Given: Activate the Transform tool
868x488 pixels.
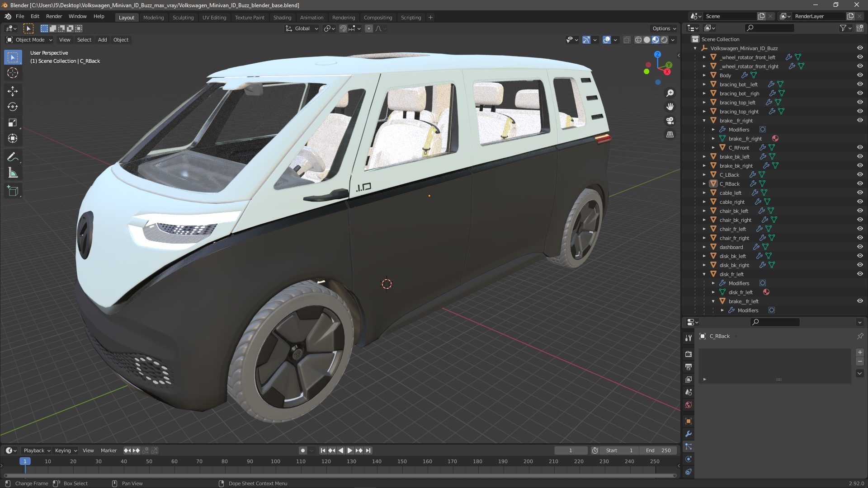Looking at the screenshot, I should point(13,138).
